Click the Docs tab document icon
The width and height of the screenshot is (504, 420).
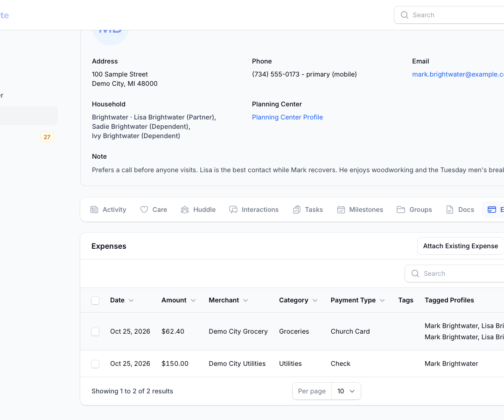[x=450, y=210]
